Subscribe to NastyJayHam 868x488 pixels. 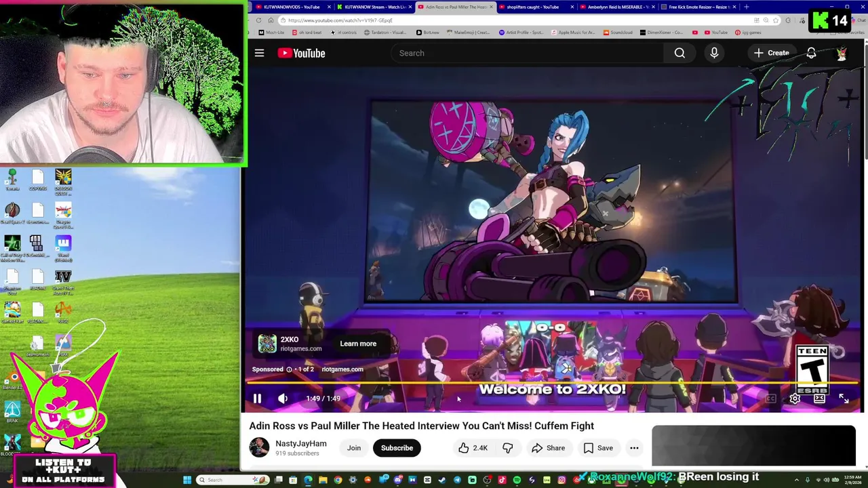[x=397, y=448]
